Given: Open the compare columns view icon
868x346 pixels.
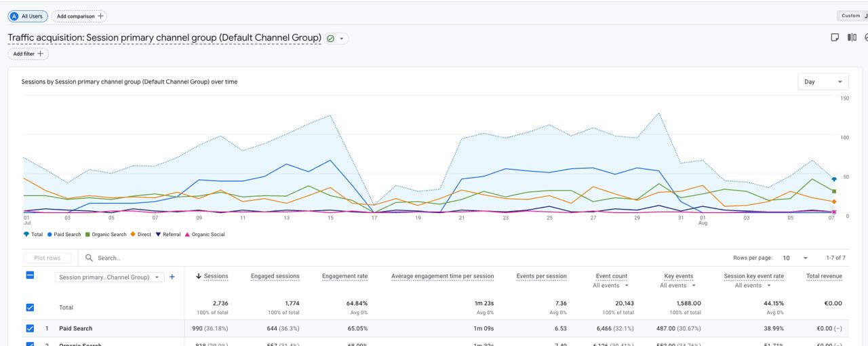Looking at the screenshot, I should [852, 38].
